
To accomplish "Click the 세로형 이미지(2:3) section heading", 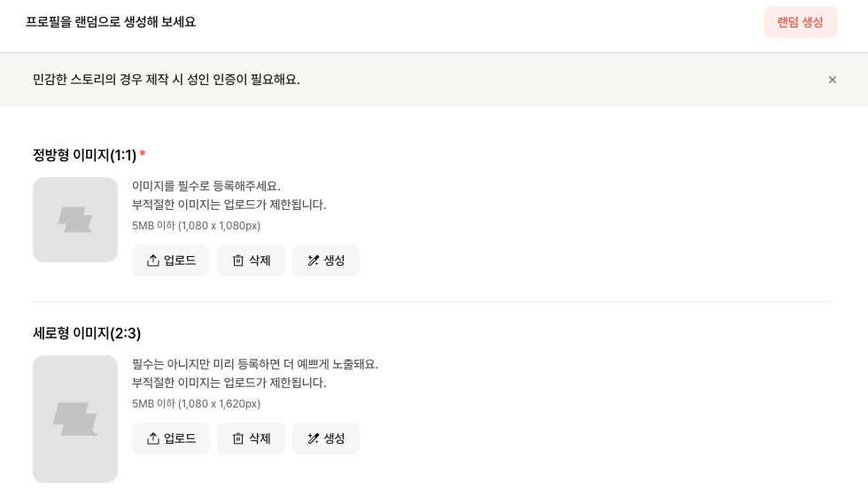I will click(x=87, y=333).
